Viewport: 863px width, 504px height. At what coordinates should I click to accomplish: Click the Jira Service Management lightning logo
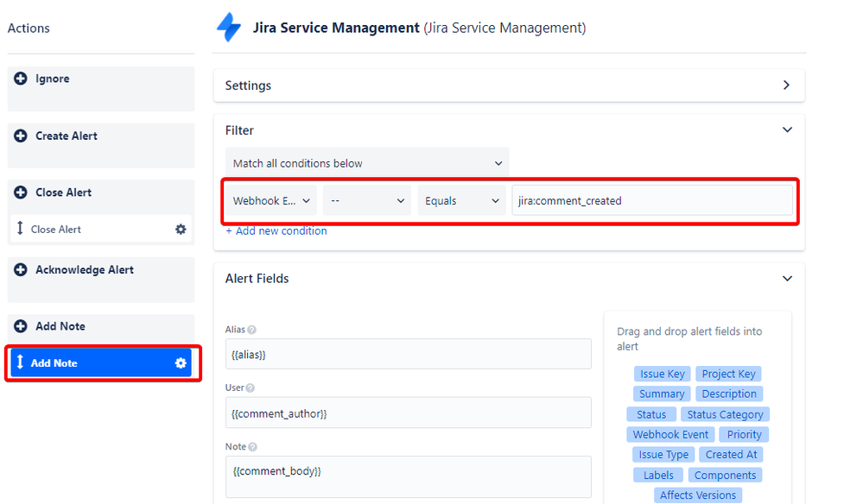[x=229, y=27]
